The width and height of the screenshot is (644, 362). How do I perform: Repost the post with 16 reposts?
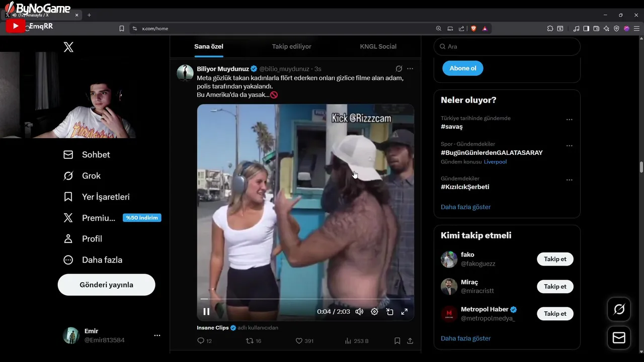coord(253,341)
